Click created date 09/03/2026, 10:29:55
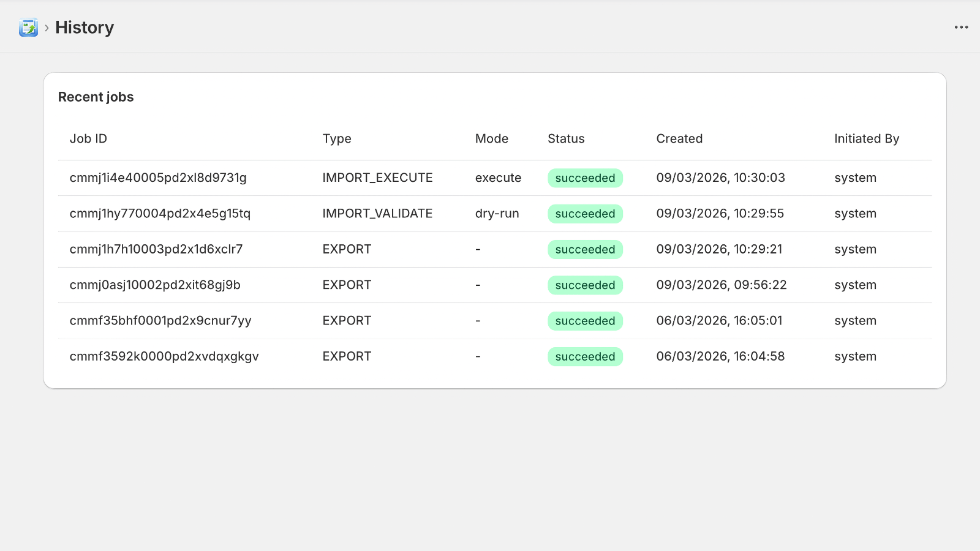 pyautogui.click(x=720, y=214)
